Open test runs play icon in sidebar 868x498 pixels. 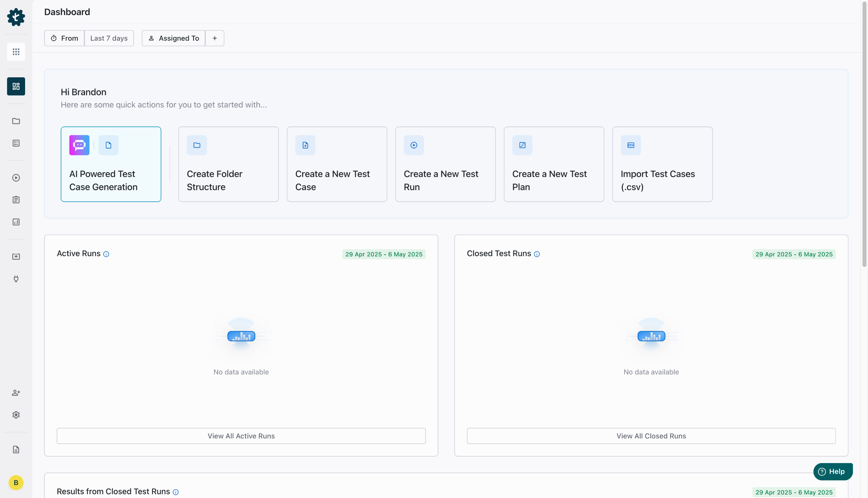tap(16, 178)
